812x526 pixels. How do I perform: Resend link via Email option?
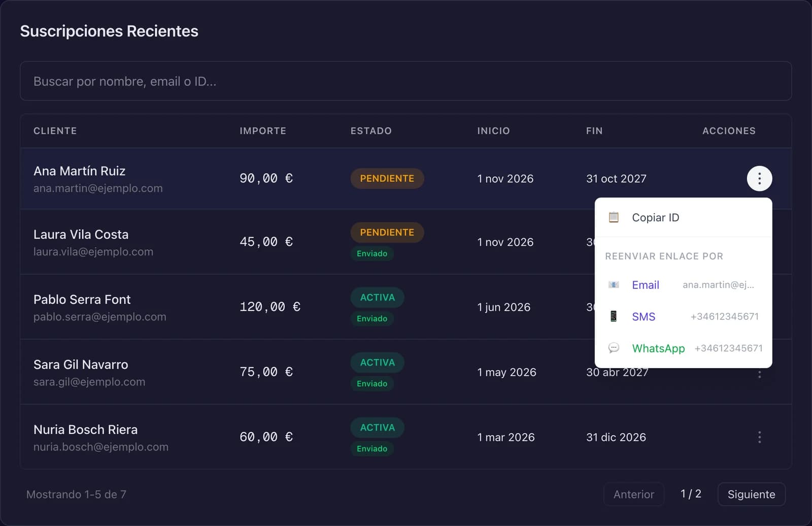[683, 285]
